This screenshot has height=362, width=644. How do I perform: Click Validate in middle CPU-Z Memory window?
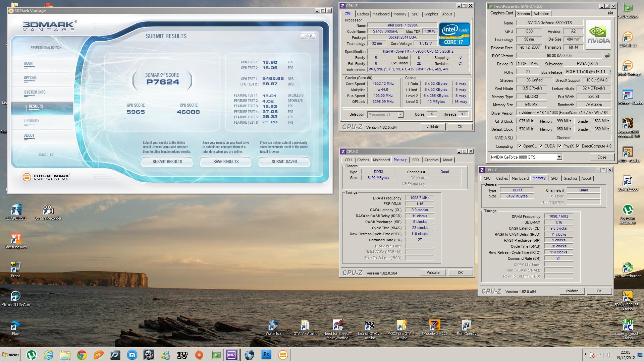(433, 273)
